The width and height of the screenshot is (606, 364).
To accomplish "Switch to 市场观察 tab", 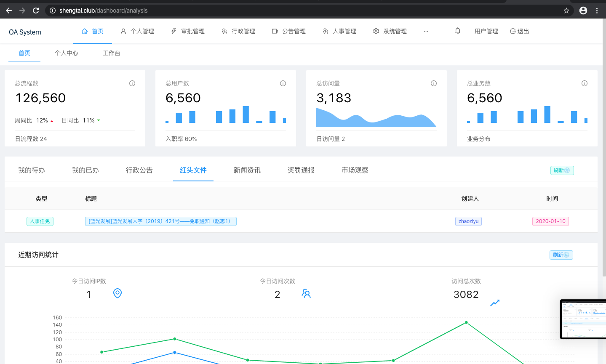I will pyautogui.click(x=355, y=170).
